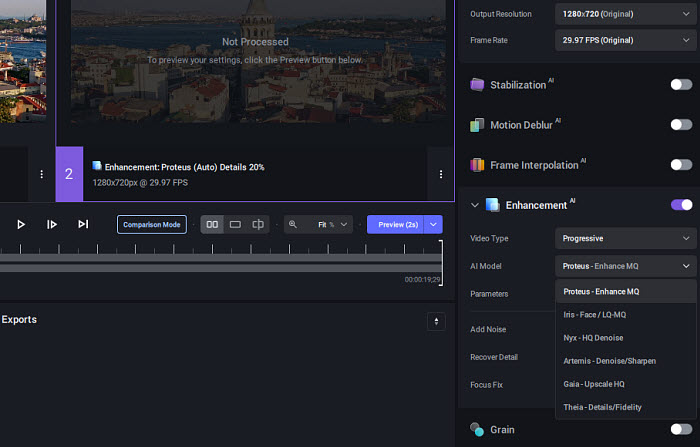Click the Frame Interpolation filter icon
The image size is (700, 447).
pos(477,165)
